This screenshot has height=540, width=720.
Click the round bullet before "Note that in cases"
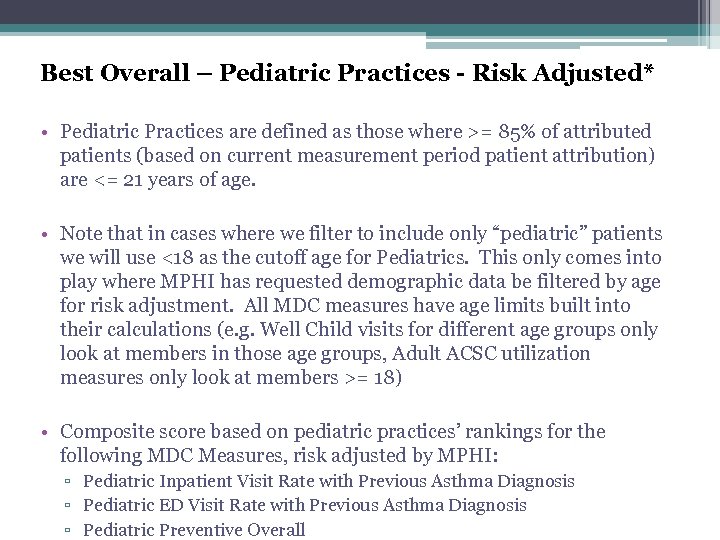point(46,234)
